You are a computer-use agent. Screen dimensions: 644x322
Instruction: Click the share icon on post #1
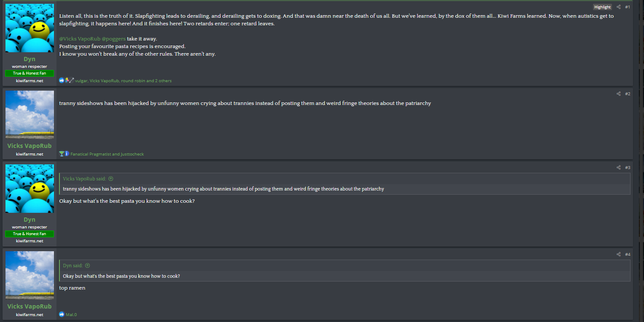pos(619,7)
